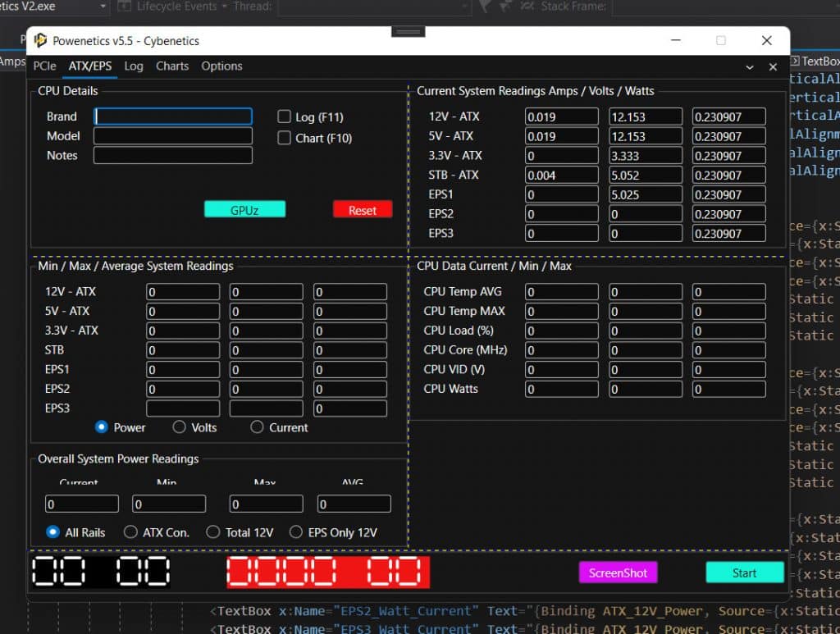Click the "CPU Core (MHz)" label

[465, 349]
